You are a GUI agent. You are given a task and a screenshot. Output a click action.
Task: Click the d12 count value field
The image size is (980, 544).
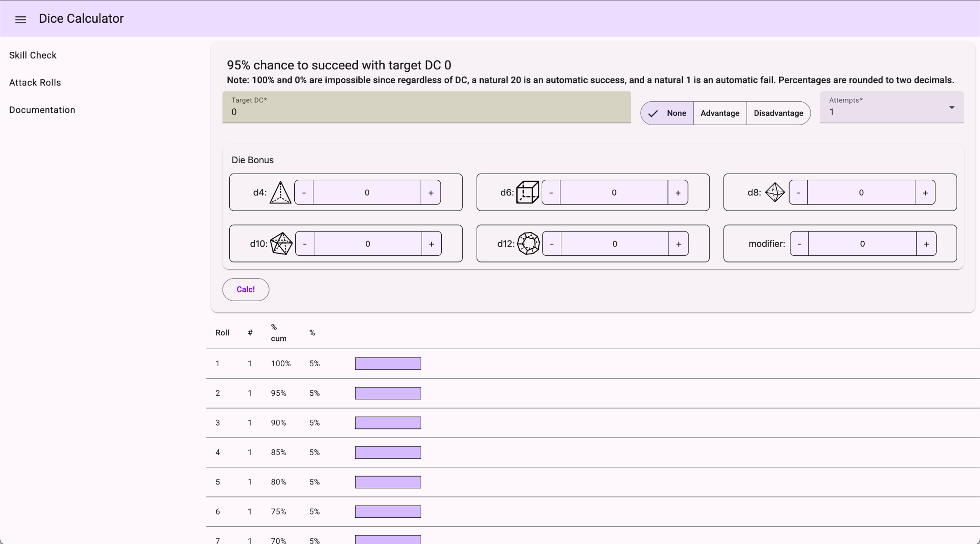[615, 244]
